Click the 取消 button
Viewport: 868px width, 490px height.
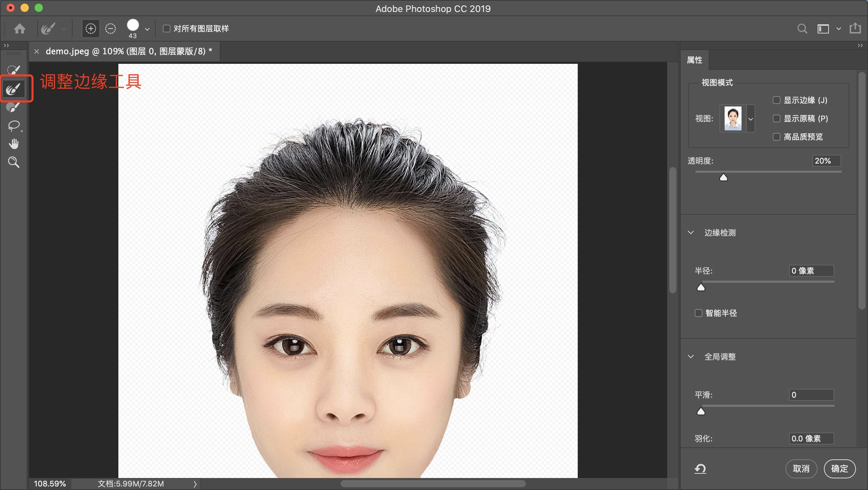pyautogui.click(x=801, y=469)
